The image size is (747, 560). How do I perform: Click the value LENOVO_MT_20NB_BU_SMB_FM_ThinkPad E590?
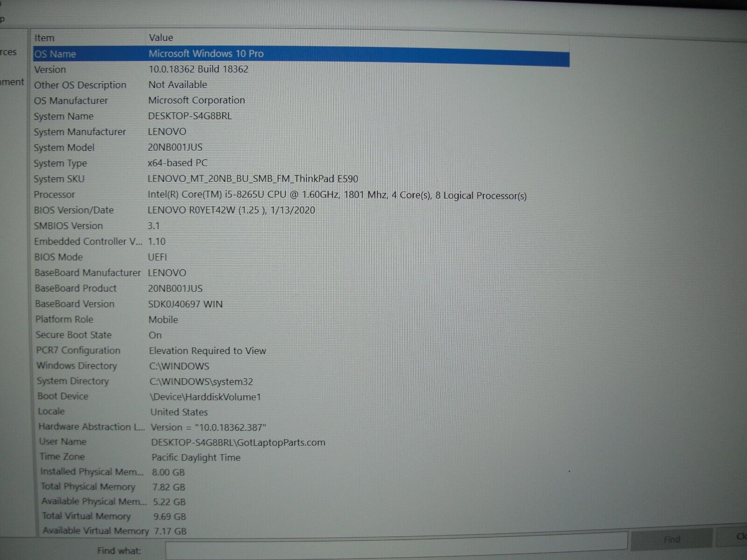click(253, 179)
